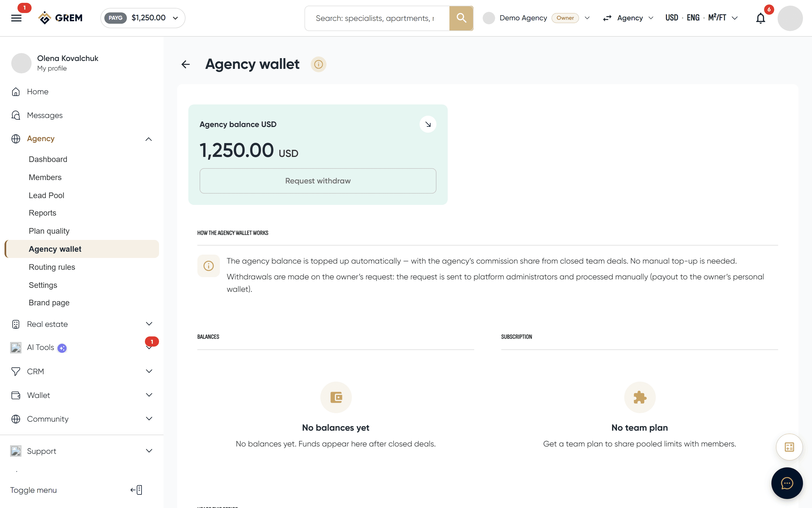Click the diagonal arrow on balance card
The image size is (812, 508).
click(x=428, y=124)
